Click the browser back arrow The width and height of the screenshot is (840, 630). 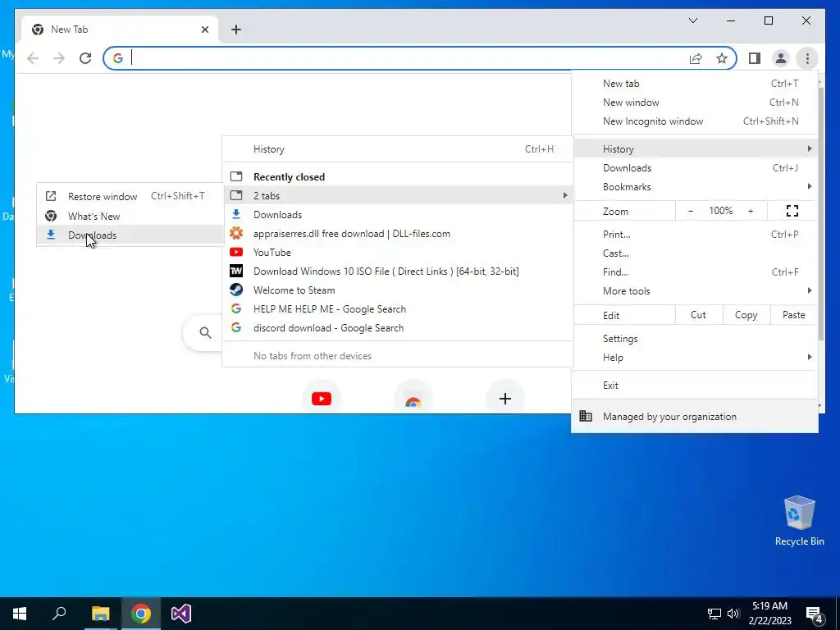(x=33, y=58)
